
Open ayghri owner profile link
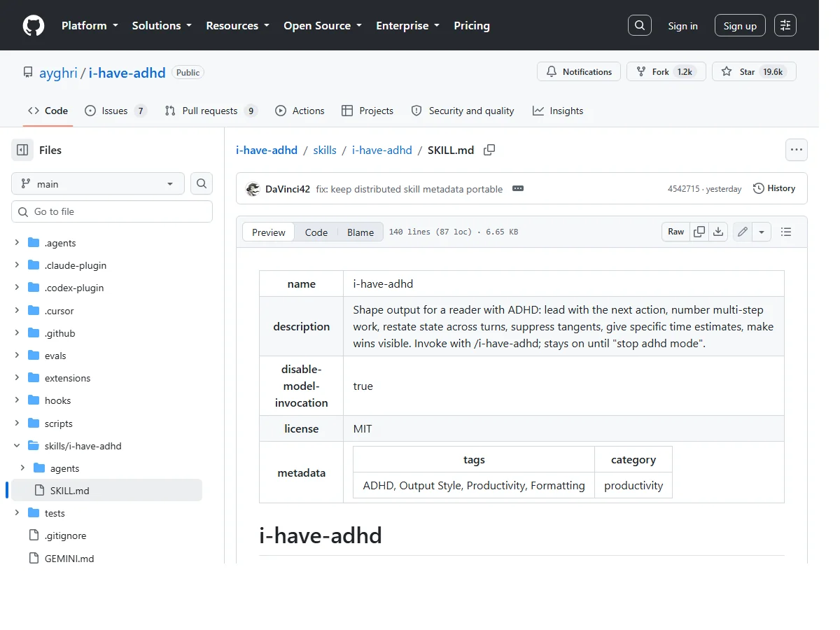(59, 73)
